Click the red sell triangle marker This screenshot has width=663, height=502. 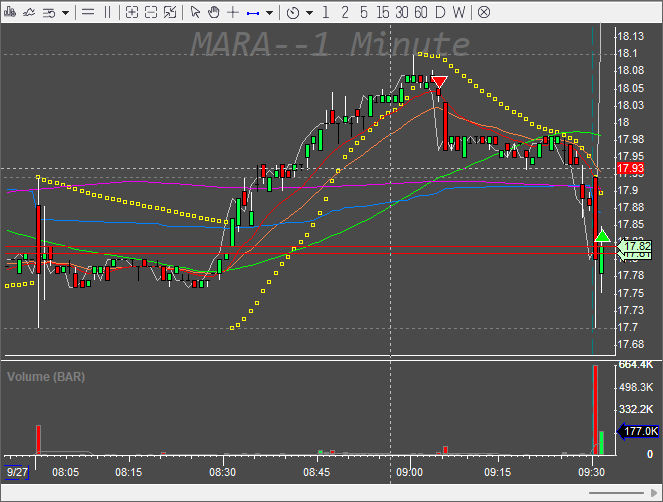tap(439, 82)
